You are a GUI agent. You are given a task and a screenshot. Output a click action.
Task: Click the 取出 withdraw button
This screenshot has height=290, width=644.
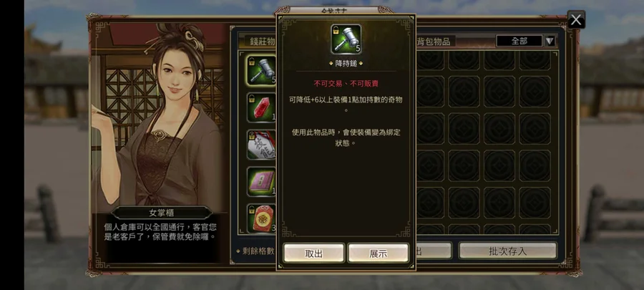pyautogui.click(x=314, y=253)
